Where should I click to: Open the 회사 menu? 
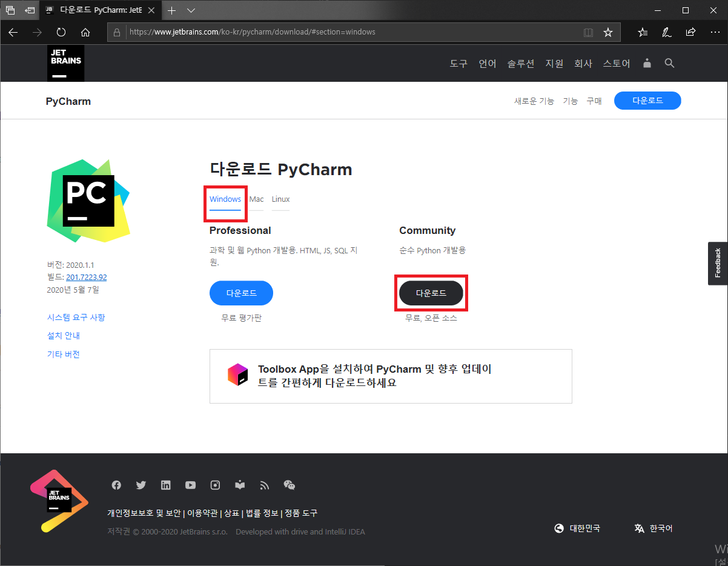(583, 63)
